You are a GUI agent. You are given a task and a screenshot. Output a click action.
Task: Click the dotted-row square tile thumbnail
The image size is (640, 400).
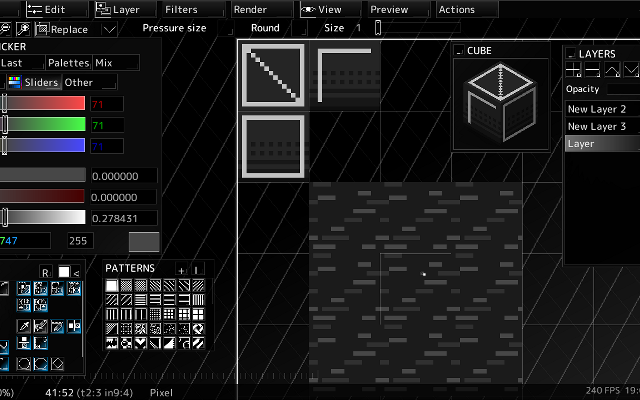(273, 147)
